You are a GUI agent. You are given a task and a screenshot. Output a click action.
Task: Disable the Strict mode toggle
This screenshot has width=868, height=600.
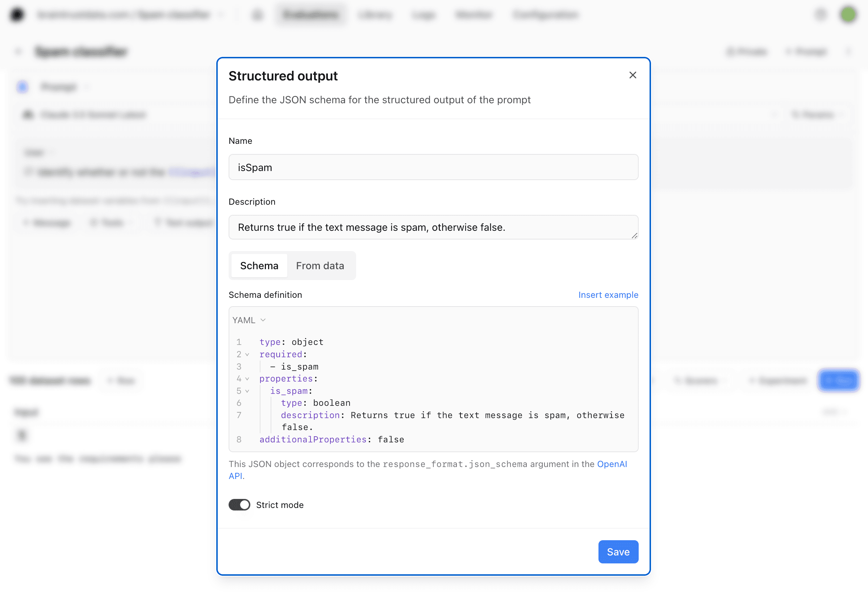[x=239, y=504]
